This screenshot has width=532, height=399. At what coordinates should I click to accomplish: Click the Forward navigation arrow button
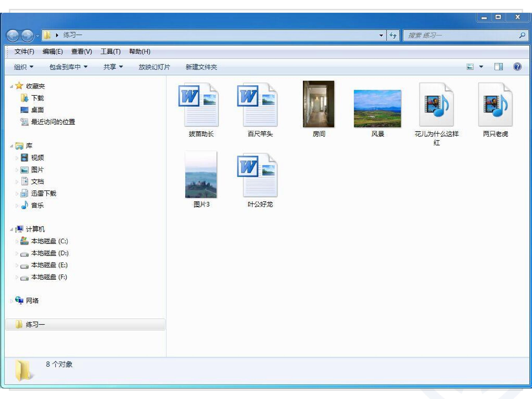(x=27, y=36)
